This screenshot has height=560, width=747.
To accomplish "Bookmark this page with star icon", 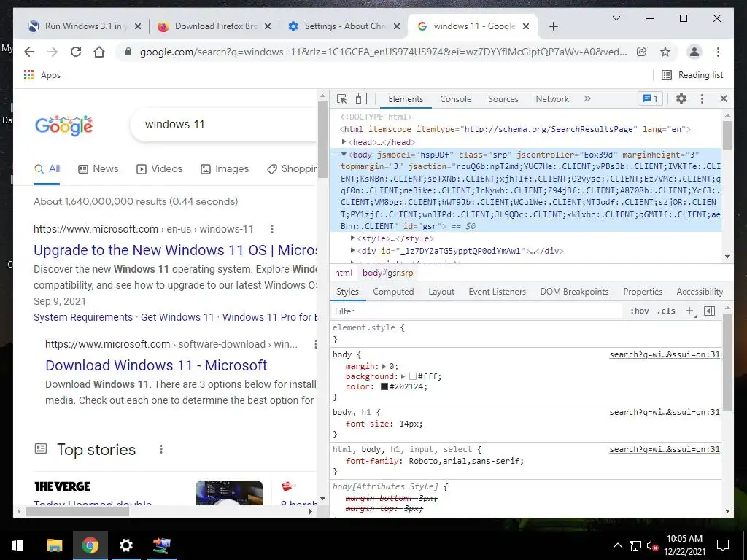I will point(665,52).
